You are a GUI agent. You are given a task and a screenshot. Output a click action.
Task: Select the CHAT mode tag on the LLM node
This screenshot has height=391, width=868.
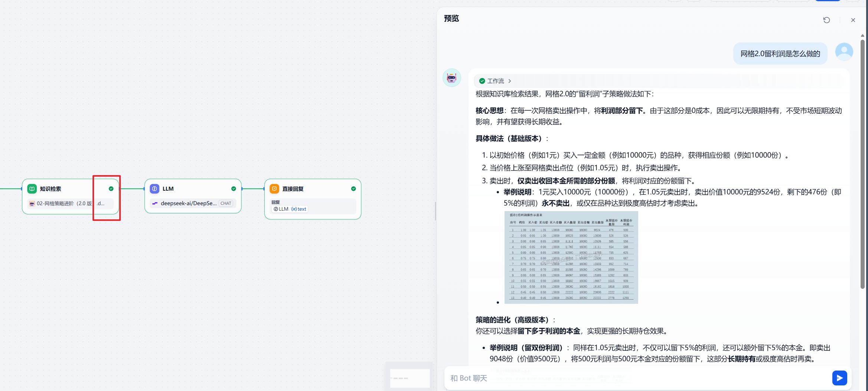(x=226, y=203)
